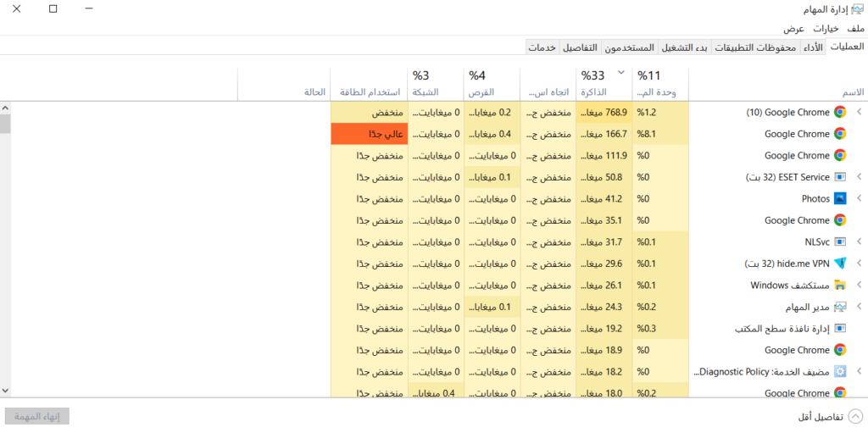Image resolution: width=868 pixels, height=433 pixels.
Task: Expand the مستكشف Windows process
Action: [860, 286]
